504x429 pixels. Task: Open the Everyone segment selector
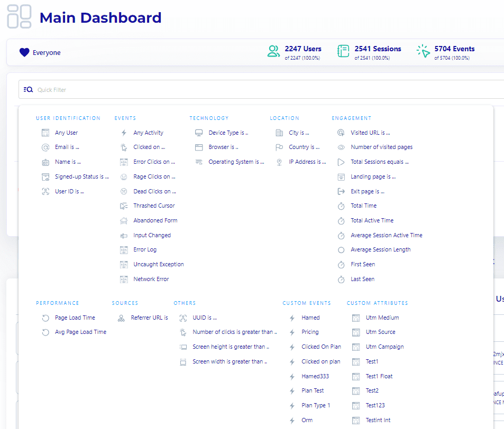click(x=47, y=53)
